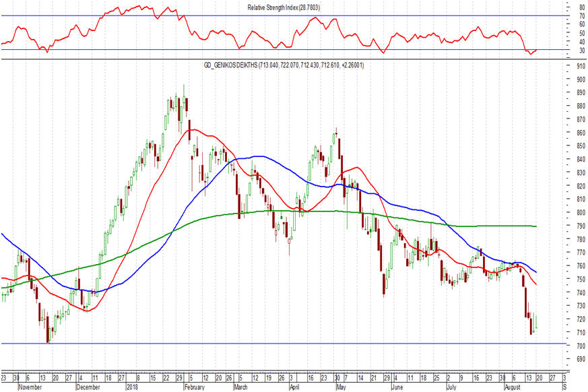Click the 2018 year label on time axis
Screen dimensions: 588x392
(x=133, y=387)
